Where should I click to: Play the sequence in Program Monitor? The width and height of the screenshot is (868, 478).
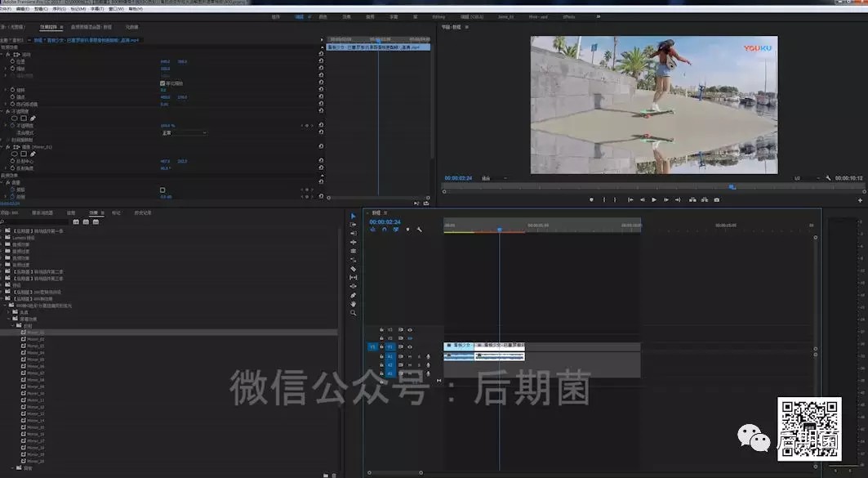(x=654, y=200)
